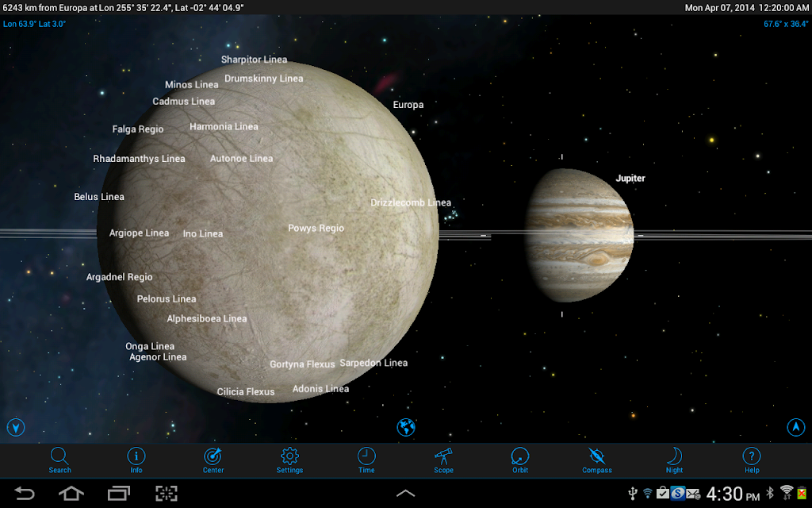
Task: Open the Time controls
Action: coord(366,460)
